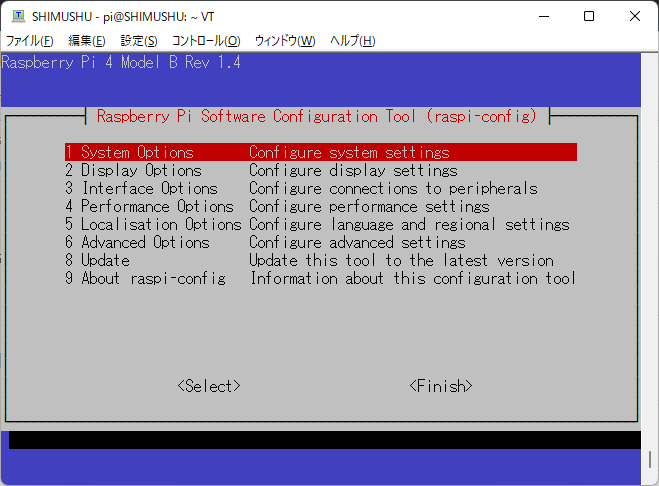Viewport: 659px width, 486px height.
Task: Maximize the Tera Term window
Action: (x=589, y=16)
